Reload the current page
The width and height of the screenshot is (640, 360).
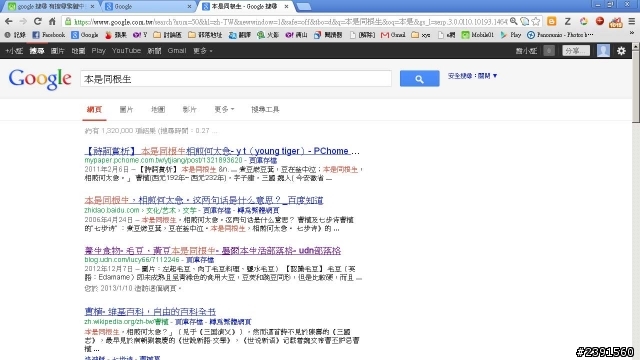[38, 22]
